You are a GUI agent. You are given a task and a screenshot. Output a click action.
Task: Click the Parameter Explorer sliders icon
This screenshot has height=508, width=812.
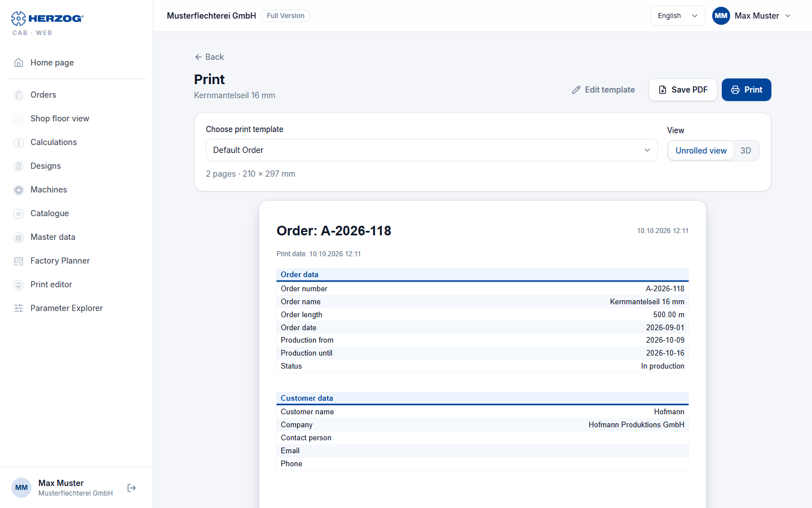(19, 308)
